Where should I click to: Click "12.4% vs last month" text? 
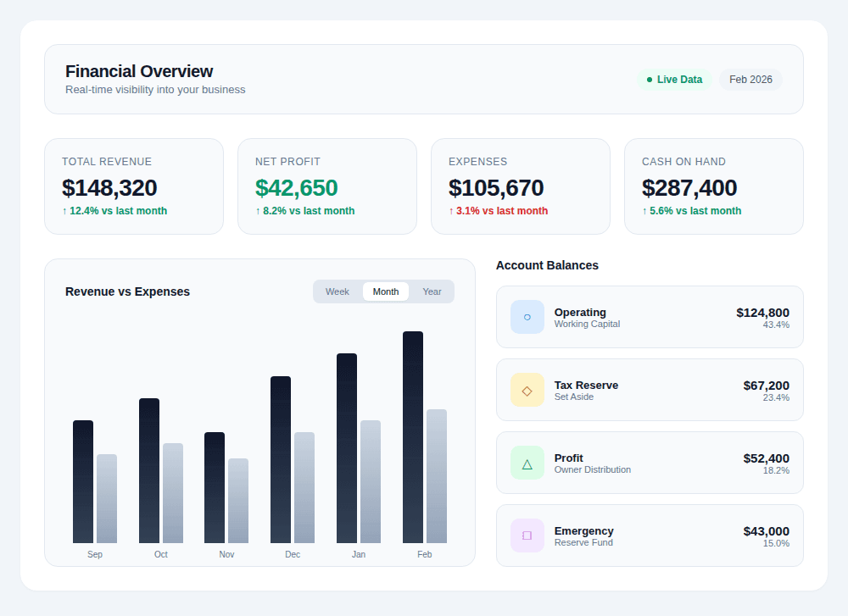click(x=119, y=211)
